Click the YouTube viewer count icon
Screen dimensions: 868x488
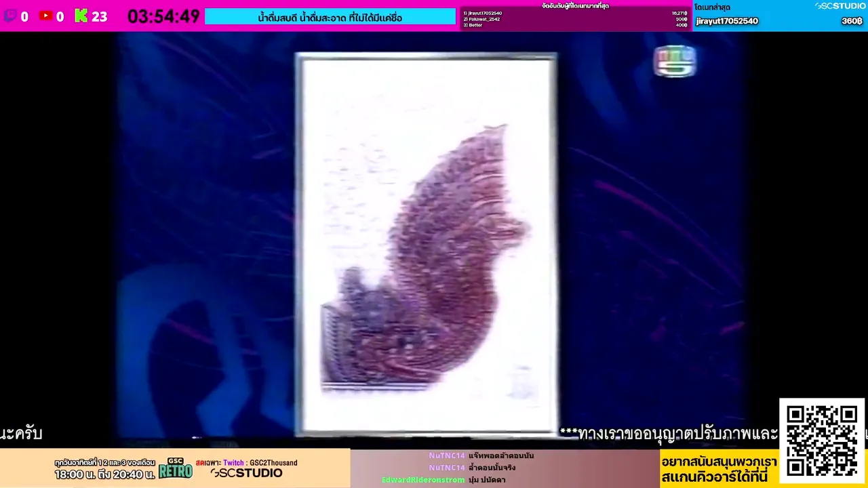click(x=45, y=16)
